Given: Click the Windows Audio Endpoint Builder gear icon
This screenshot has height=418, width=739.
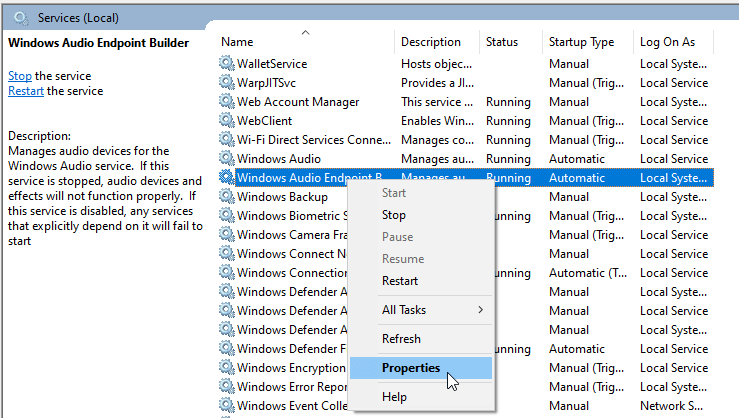Looking at the screenshot, I should pyautogui.click(x=227, y=177).
